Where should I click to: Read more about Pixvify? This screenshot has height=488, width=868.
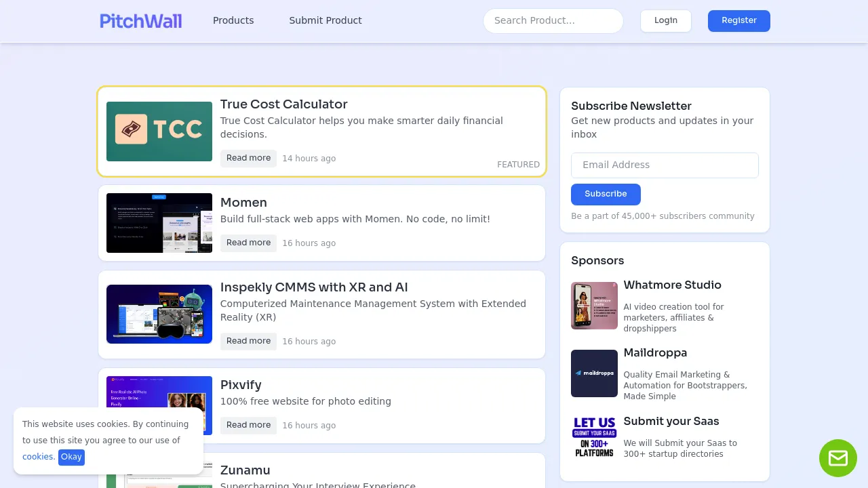click(248, 425)
